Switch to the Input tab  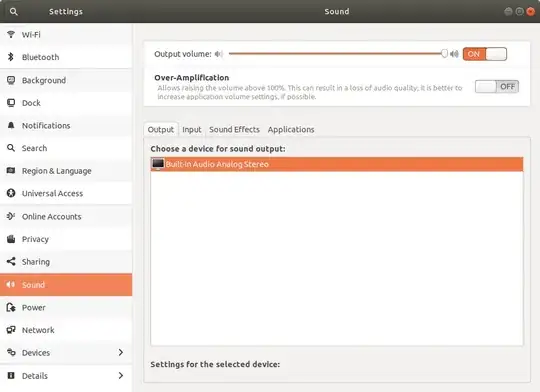coord(191,130)
